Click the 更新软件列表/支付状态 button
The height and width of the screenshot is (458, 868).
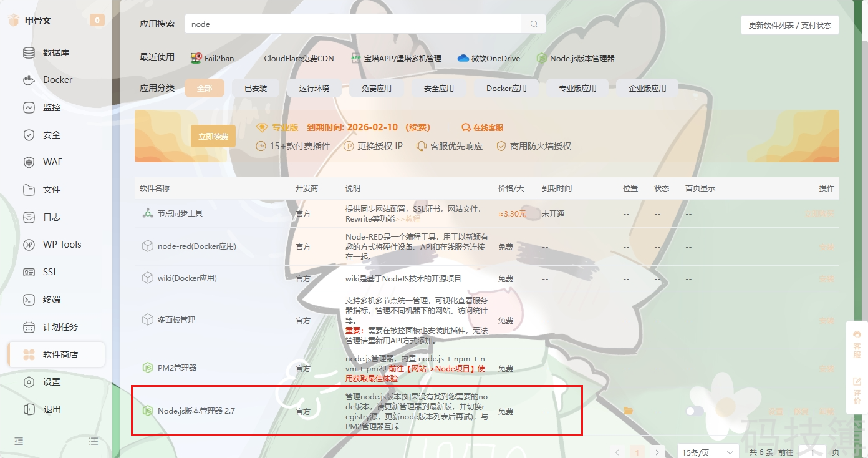789,24
